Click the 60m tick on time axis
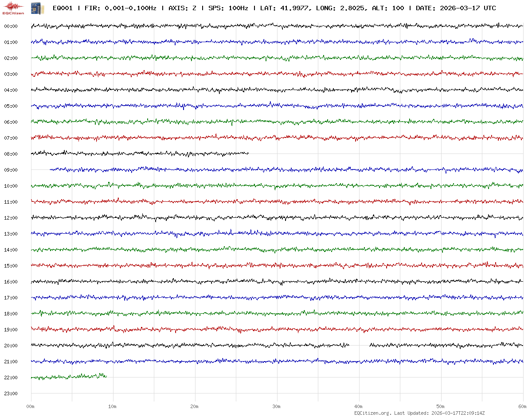Screen dimensions: 532x417 522,406
